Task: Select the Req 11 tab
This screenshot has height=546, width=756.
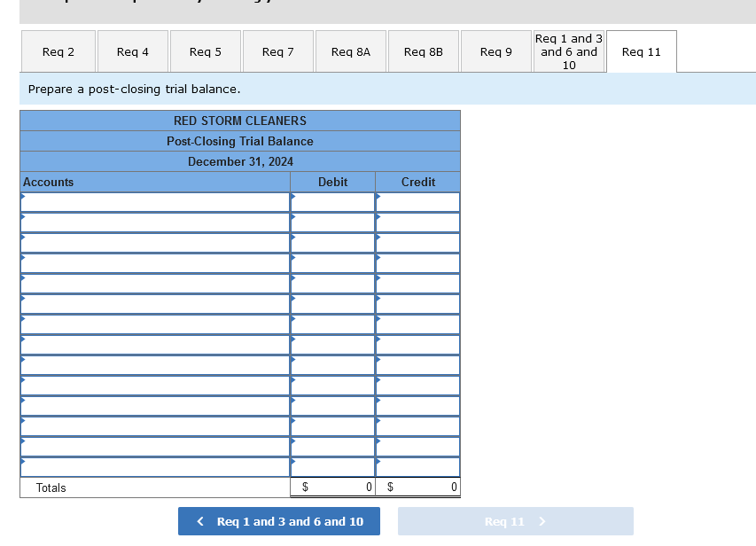Action: [641, 51]
